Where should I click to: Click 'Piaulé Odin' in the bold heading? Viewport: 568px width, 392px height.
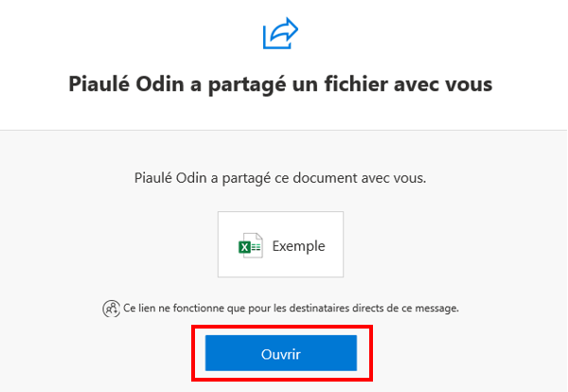click(127, 84)
